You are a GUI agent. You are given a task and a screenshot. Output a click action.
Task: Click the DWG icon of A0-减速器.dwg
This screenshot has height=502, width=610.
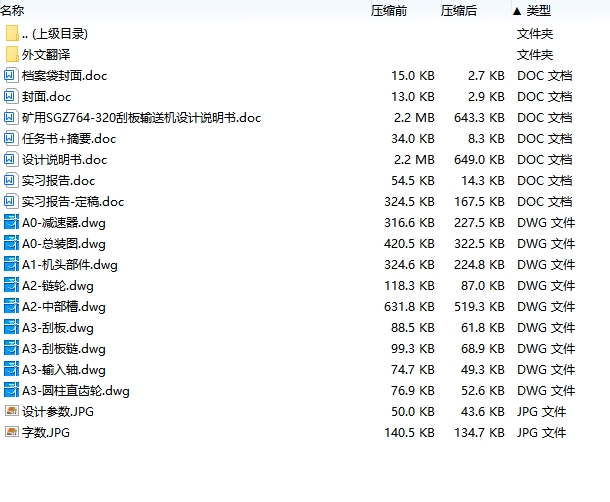(11, 222)
